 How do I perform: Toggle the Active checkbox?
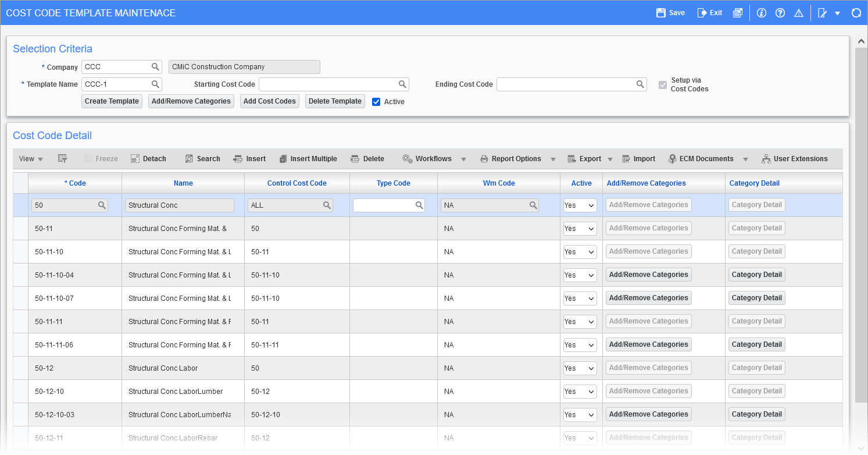coord(376,102)
